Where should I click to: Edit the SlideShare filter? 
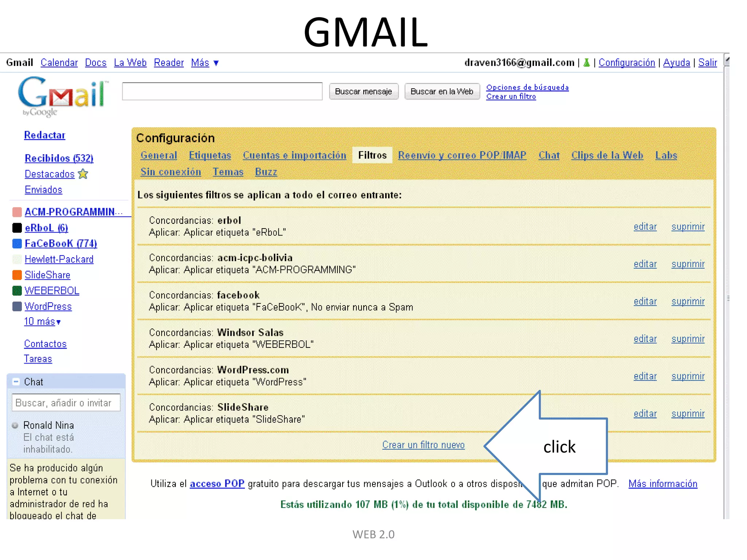(x=645, y=413)
